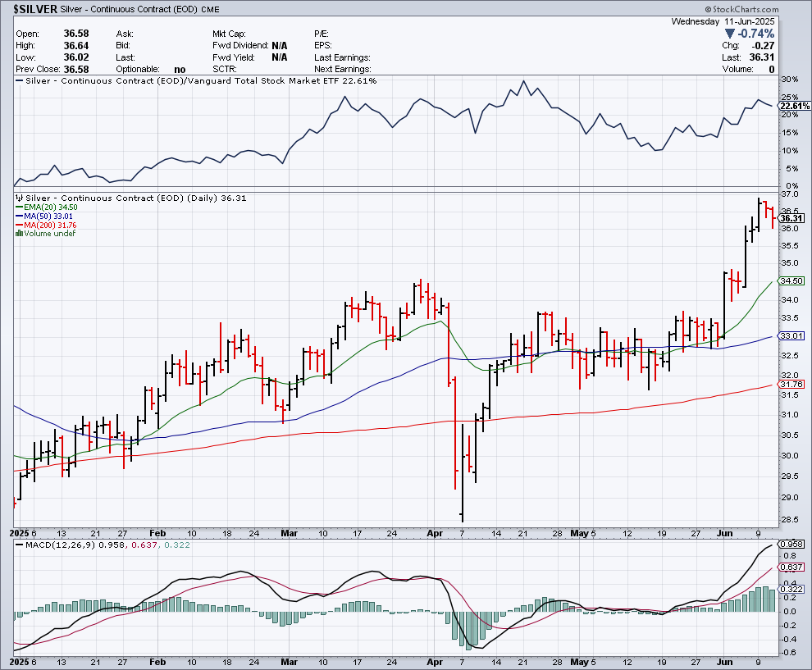Image resolution: width=812 pixels, height=670 pixels.
Task: Click the 0.322 MACD histogram value tag
Action: [x=791, y=589]
